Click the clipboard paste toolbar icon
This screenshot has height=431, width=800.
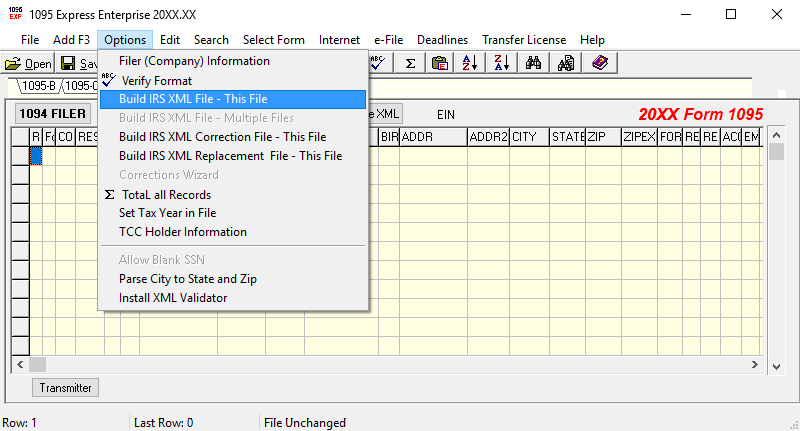tap(439, 63)
